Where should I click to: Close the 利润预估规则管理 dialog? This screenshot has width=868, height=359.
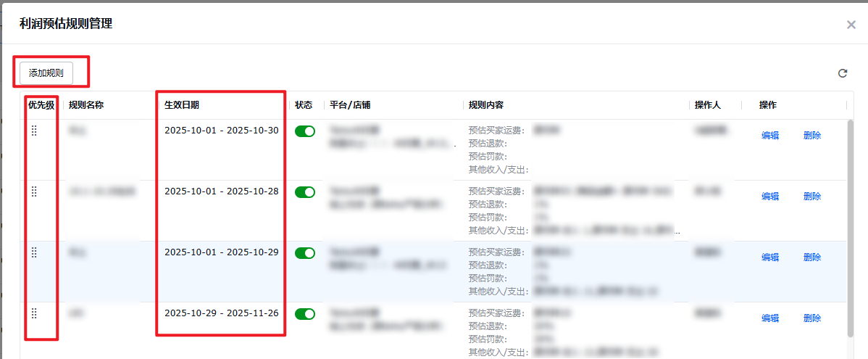pos(851,25)
